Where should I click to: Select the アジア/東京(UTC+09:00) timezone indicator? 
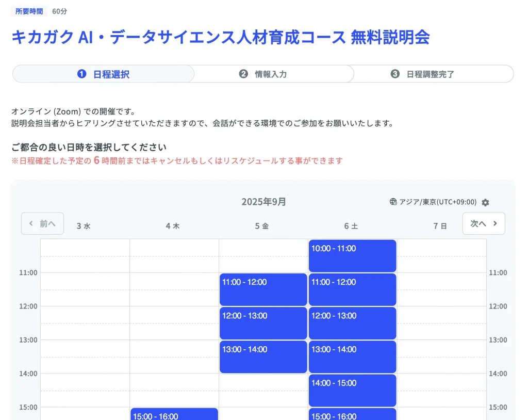click(438, 203)
